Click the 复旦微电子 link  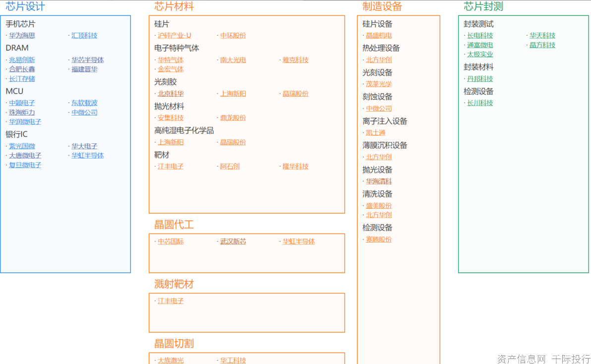pyautogui.click(x=25, y=165)
